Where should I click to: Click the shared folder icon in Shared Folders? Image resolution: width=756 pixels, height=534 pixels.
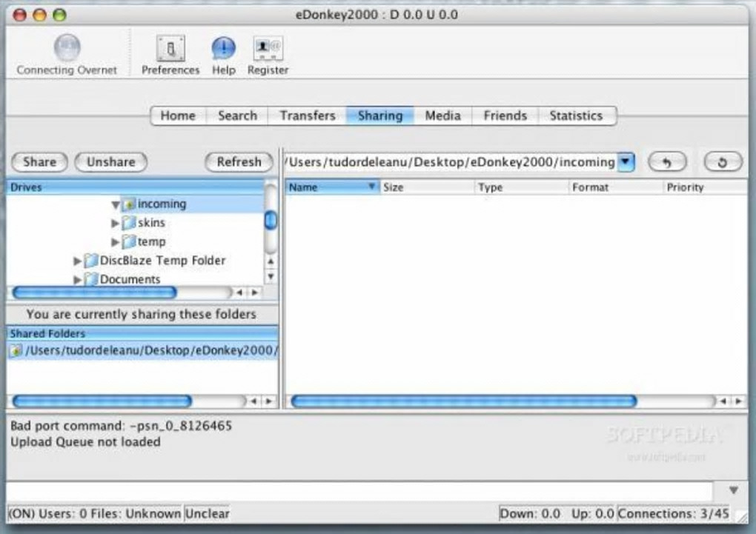pyautogui.click(x=16, y=350)
